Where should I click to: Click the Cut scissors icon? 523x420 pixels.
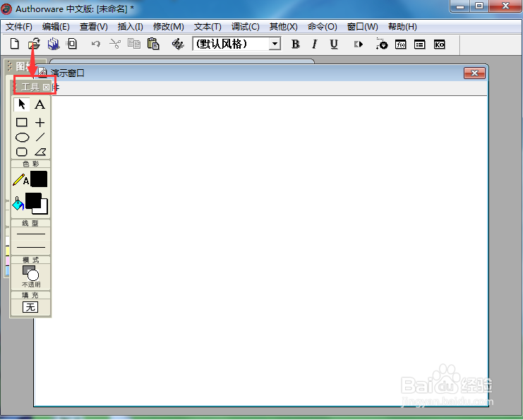pos(115,44)
